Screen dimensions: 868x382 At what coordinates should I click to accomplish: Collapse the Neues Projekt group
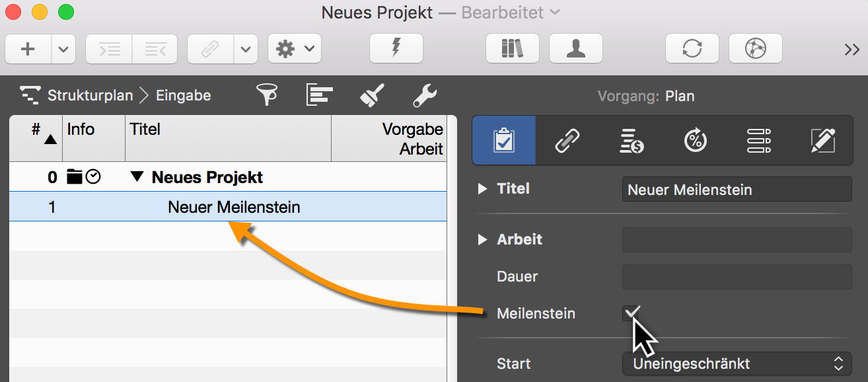137,177
